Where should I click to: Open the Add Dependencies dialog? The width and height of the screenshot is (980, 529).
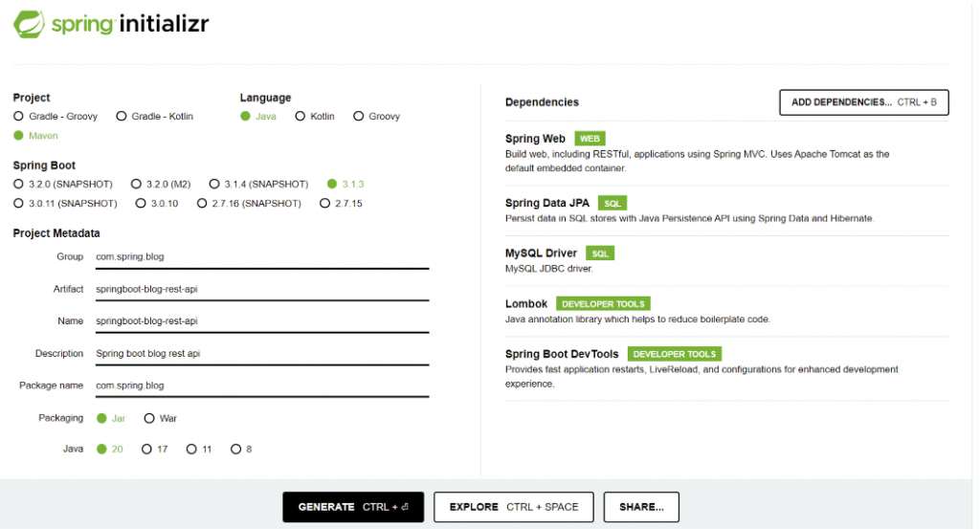tap(864, 102)
